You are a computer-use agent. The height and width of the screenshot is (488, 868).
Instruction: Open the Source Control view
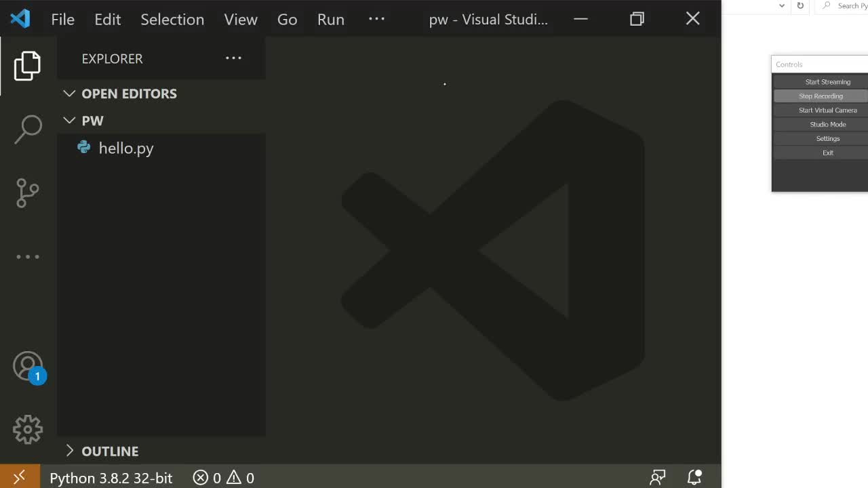28,193
